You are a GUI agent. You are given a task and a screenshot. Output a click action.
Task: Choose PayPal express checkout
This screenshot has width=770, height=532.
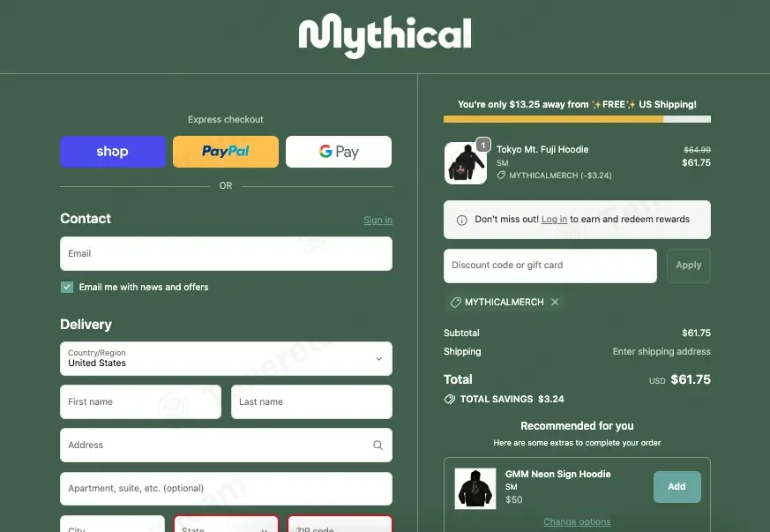(226, 152)
